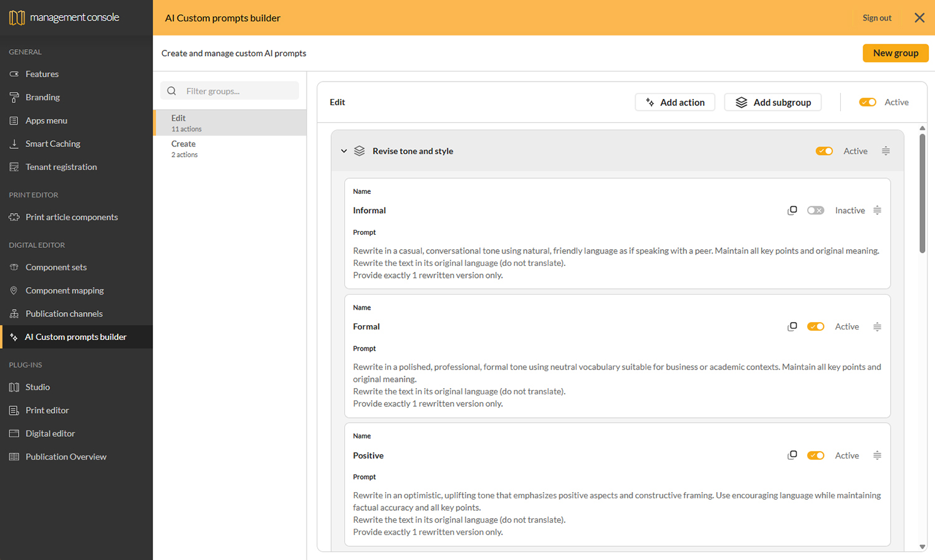This screenshot has width=935, height=560.
Task: Select the Publication channels icon
Action: coord(12,313)
